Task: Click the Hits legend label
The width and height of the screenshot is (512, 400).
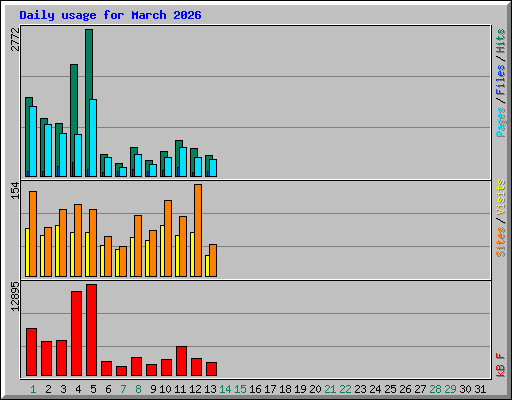Action: click(501, 41)
